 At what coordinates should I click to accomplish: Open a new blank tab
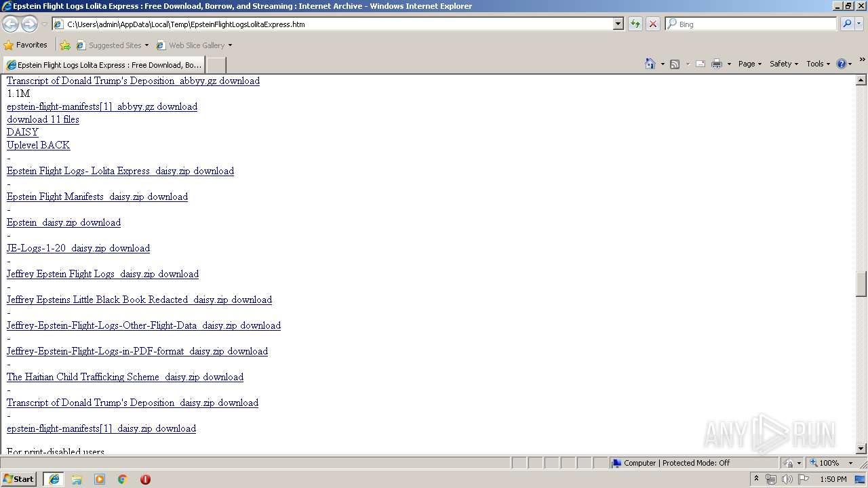click(216, 65)
